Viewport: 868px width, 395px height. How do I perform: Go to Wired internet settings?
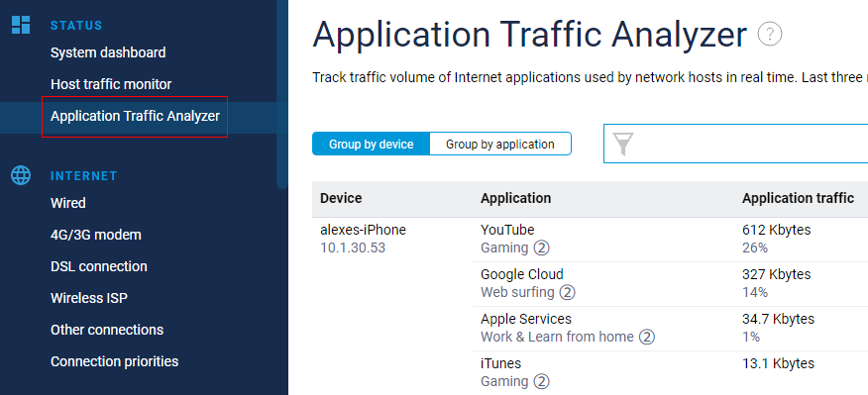[68, 203]
